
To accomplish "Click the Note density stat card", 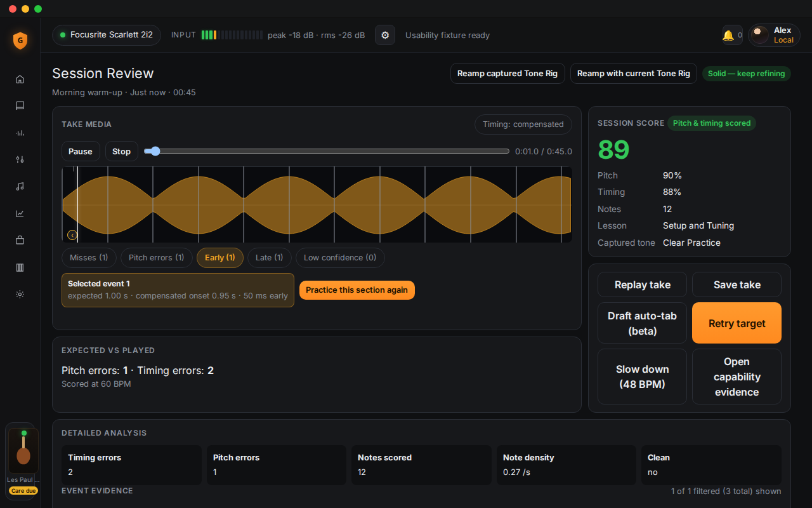I will 566,465.
